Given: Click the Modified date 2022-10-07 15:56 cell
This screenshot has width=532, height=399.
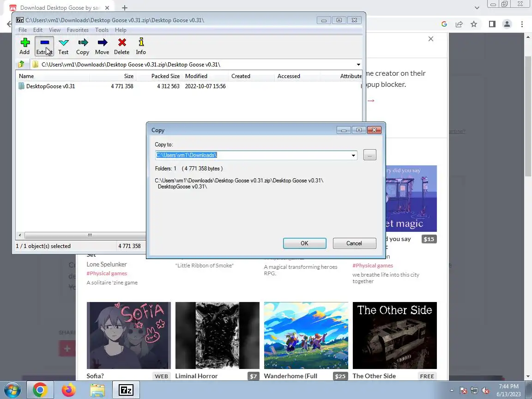Looking at the screenshot, I should click(x=205, y=86).
